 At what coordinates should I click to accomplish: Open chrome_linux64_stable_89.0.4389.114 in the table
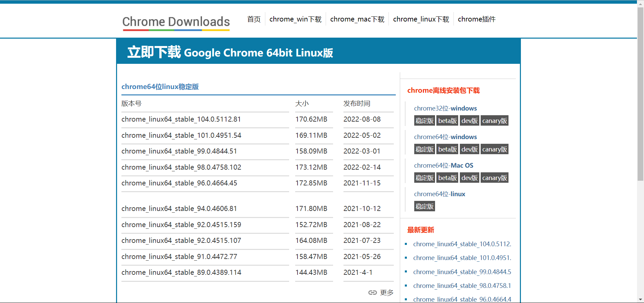click(181, 272)
